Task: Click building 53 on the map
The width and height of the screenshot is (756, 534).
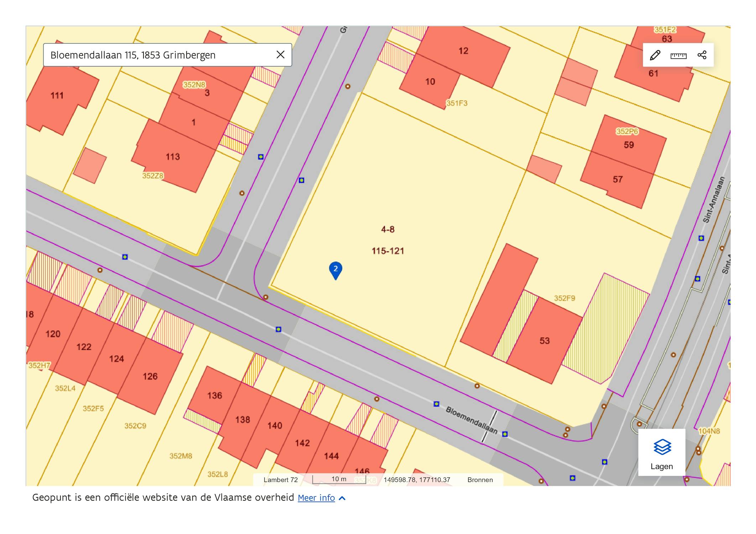Action: (544, 341)
